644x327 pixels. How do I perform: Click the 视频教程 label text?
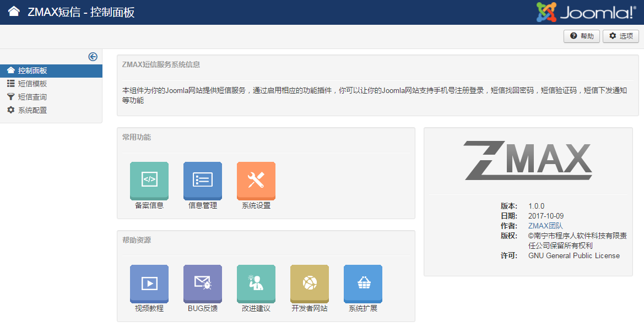pos(149,308)
